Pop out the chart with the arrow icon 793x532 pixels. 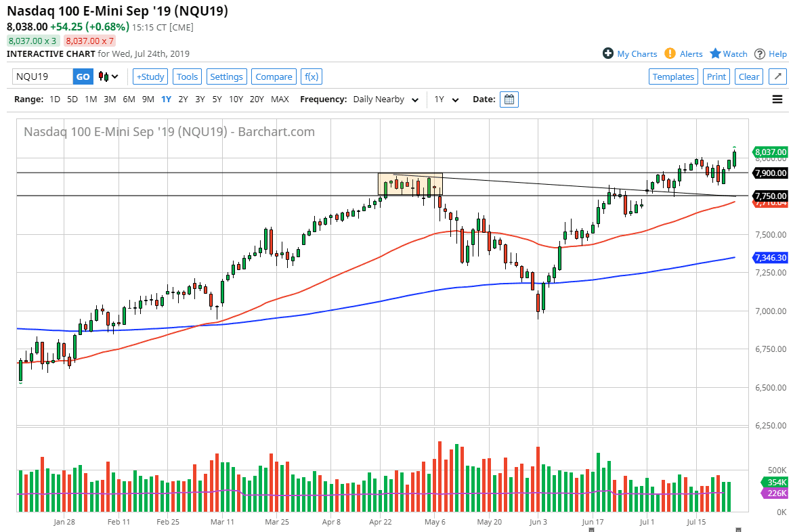tap(777, 76)
